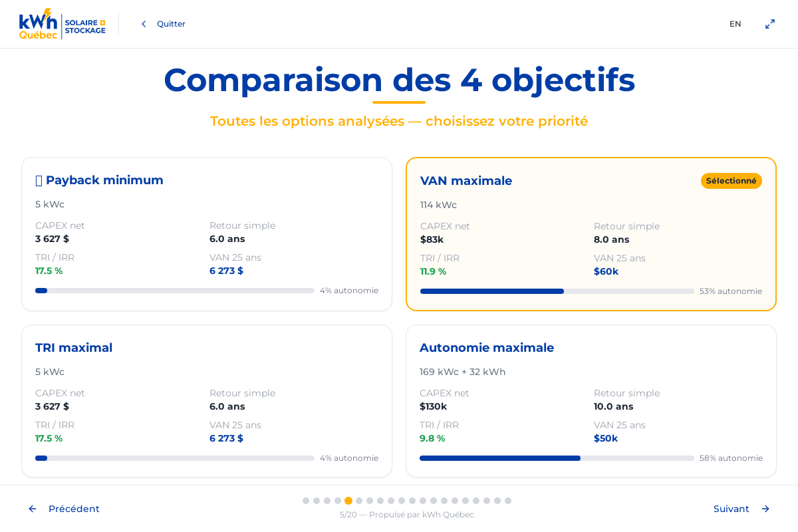Select the Payback minimum objective card

pyautogui.click(x=207, y=234)
